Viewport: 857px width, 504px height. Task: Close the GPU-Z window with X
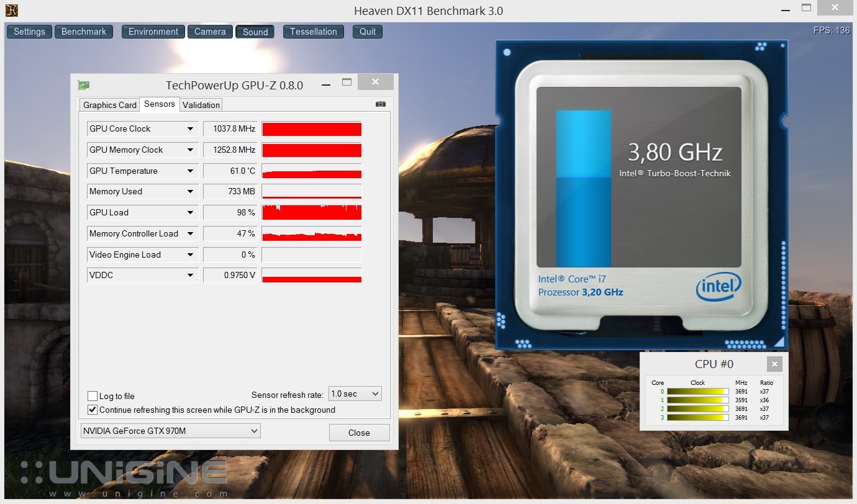tap(375, 82)
